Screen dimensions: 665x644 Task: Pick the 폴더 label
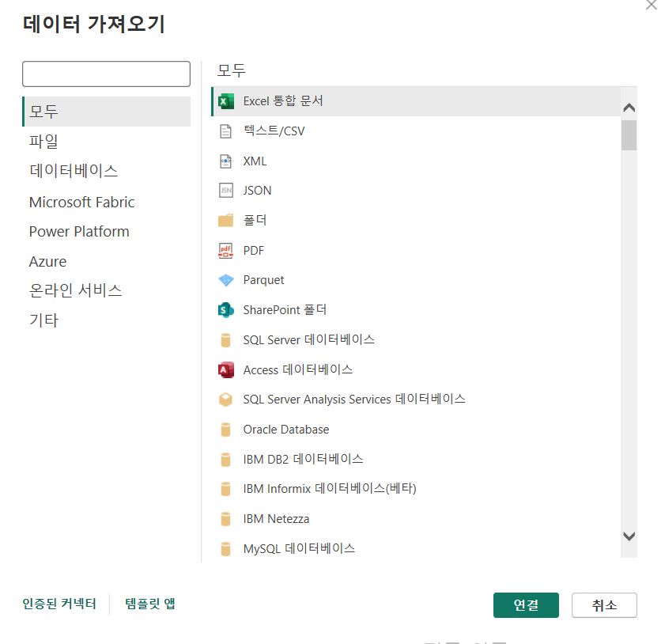tap(255, 220)
